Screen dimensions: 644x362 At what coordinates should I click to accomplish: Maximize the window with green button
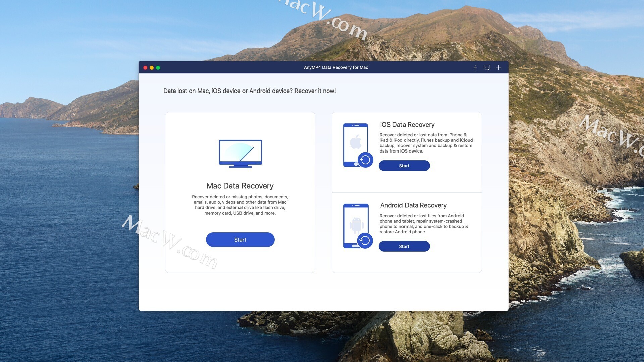tap(158, 68)
